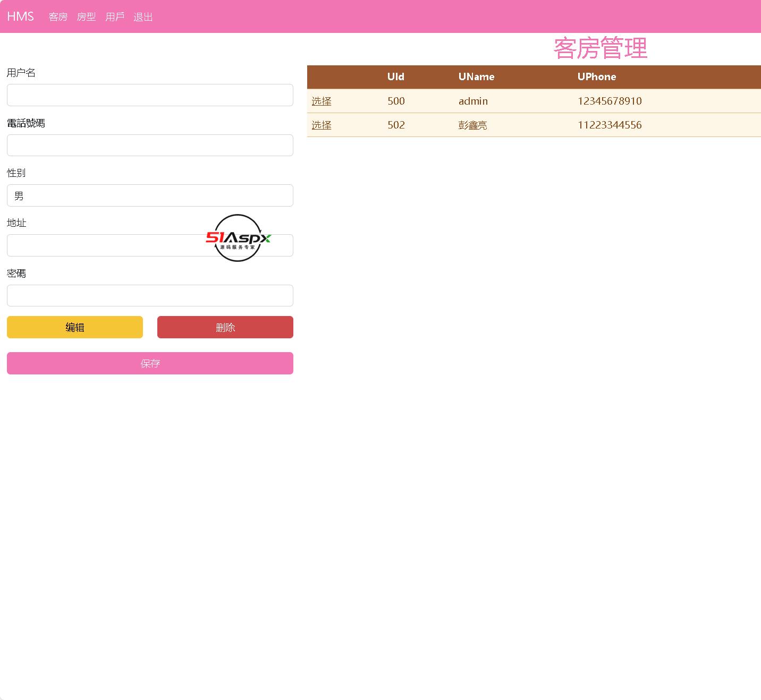Image resolution: width=761 pixels, height=700 pixels.
Task: Click the UPhone column header
Action: click(597, 76)
